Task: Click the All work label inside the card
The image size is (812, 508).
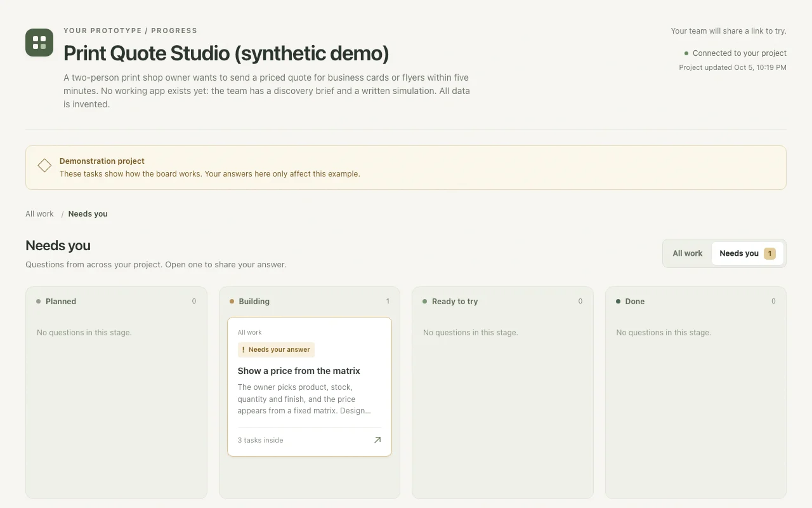Action: click(250, 333)
